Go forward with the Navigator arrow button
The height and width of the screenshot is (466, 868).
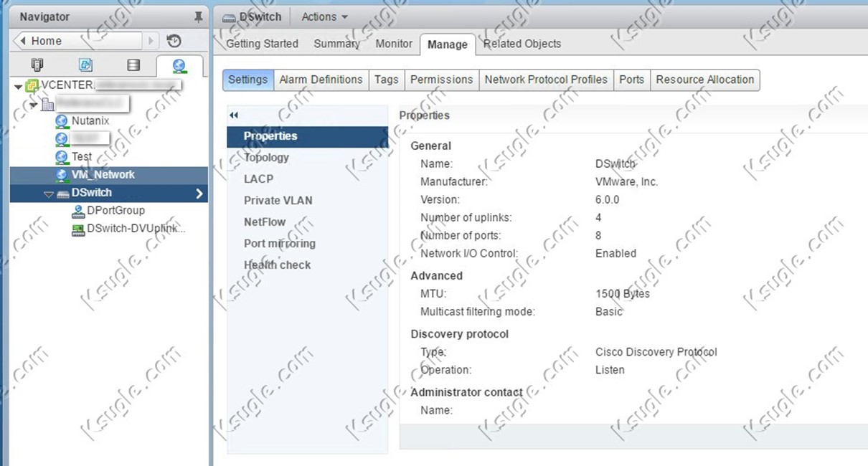(151, 41)
